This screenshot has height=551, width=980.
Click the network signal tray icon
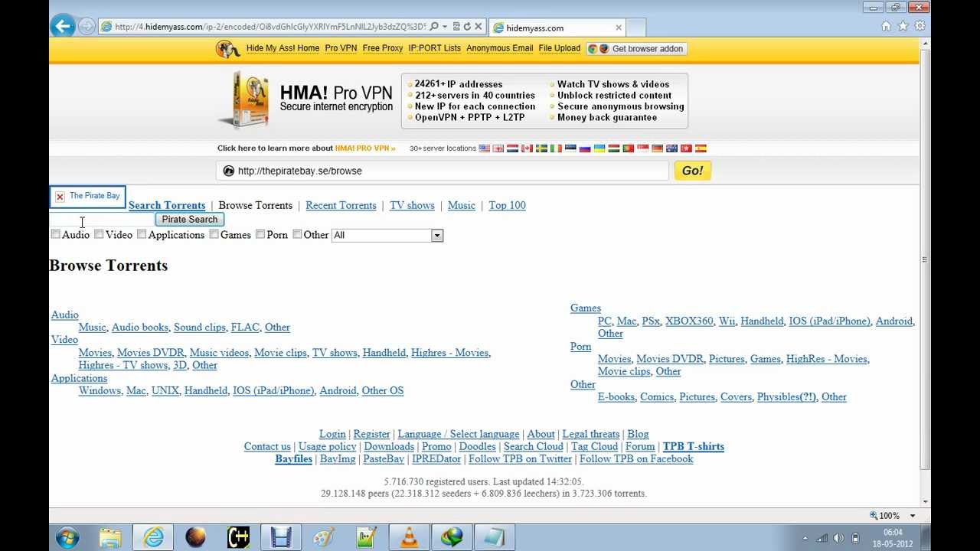tap(822, 538)
